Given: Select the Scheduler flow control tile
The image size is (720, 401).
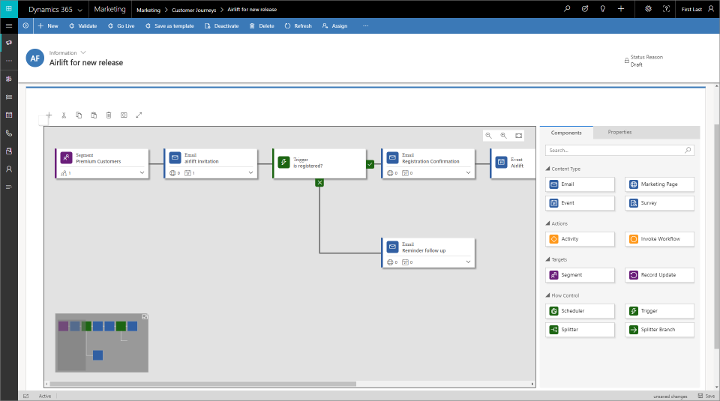Looking at the screenshot, I should (x=580, y=312).
